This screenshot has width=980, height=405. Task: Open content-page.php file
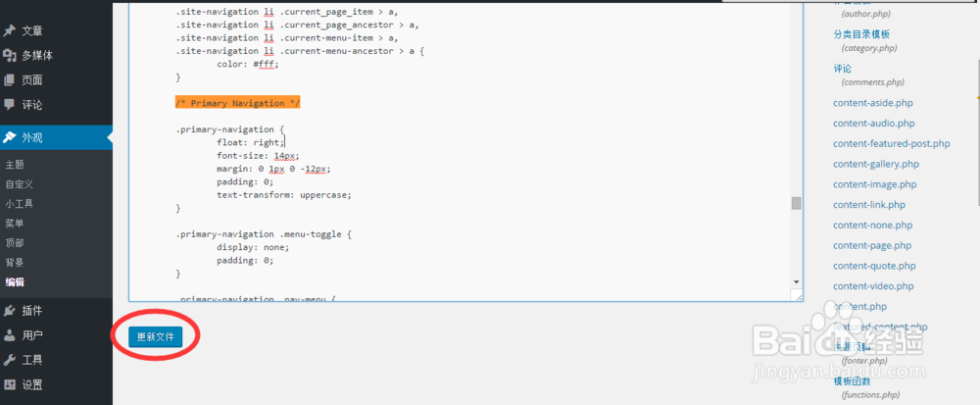(x=872, y=245)
